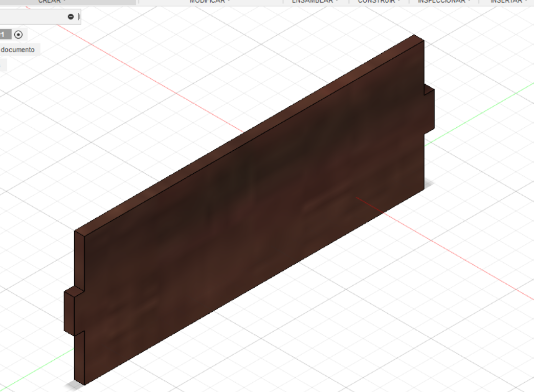Image resolution: width=534 pixels, height=392 pixels.
Task: Select the brown wooden panel's front face
Action: 254,213
